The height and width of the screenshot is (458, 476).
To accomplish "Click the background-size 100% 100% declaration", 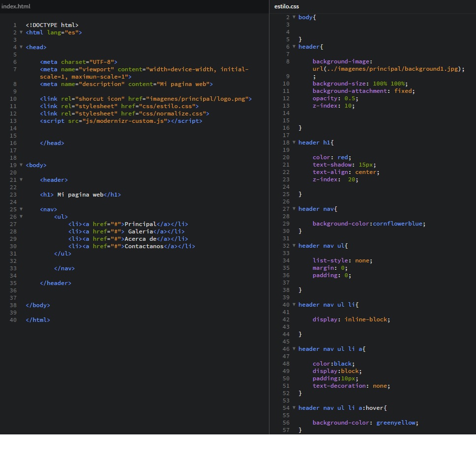I will [x=360, y=84].
